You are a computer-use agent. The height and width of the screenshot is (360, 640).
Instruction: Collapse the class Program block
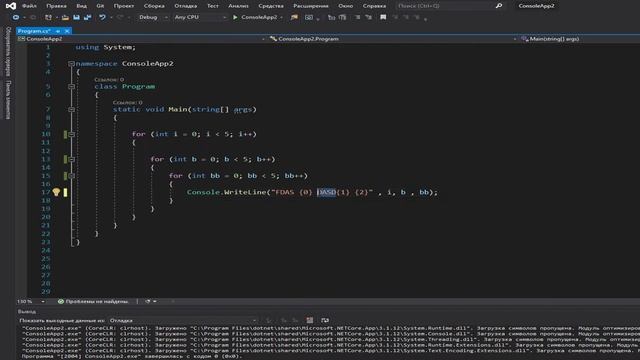[x=71, y=87]
